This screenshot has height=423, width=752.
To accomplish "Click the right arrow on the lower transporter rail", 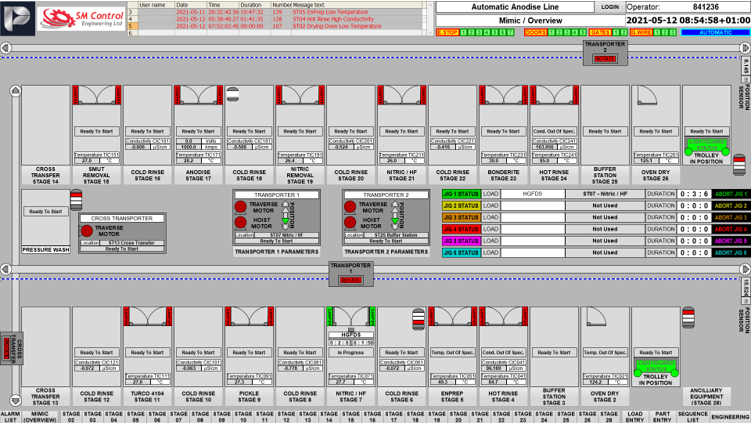I will click(x=745, y=269).
